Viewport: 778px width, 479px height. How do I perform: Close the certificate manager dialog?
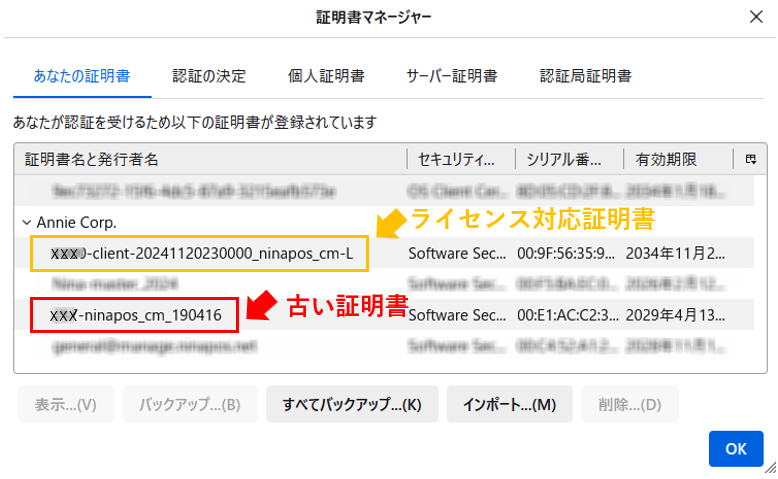[x=755, y=16]
